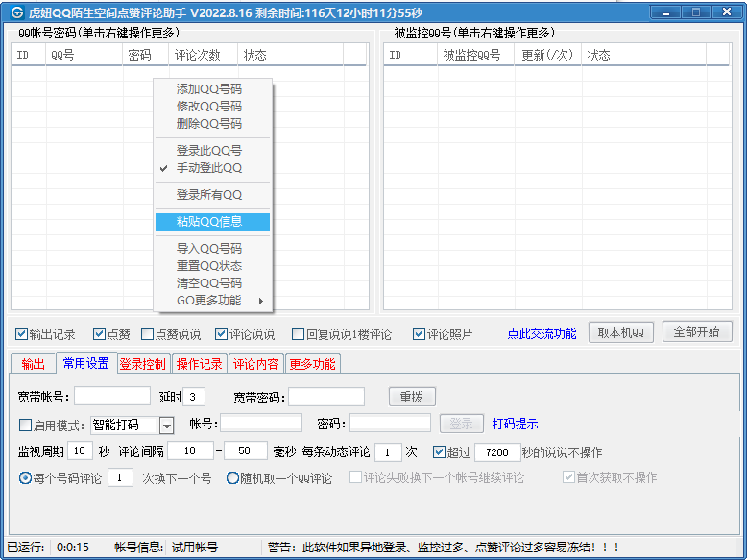
Task: Click 每条动态评论 count field
Action: tap(388, 451)
